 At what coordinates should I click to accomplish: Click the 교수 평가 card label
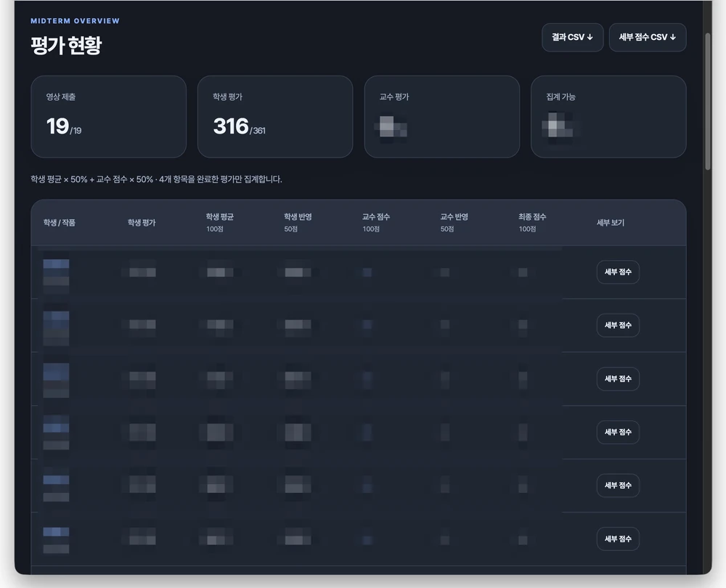[394, 97]
